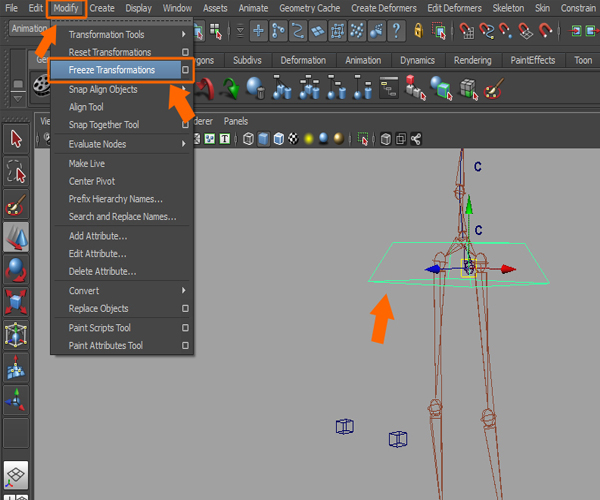The height and width of the screenshot is (500, 600).
Task: Click the green Y-axis move handle
Action: [469, 205]
